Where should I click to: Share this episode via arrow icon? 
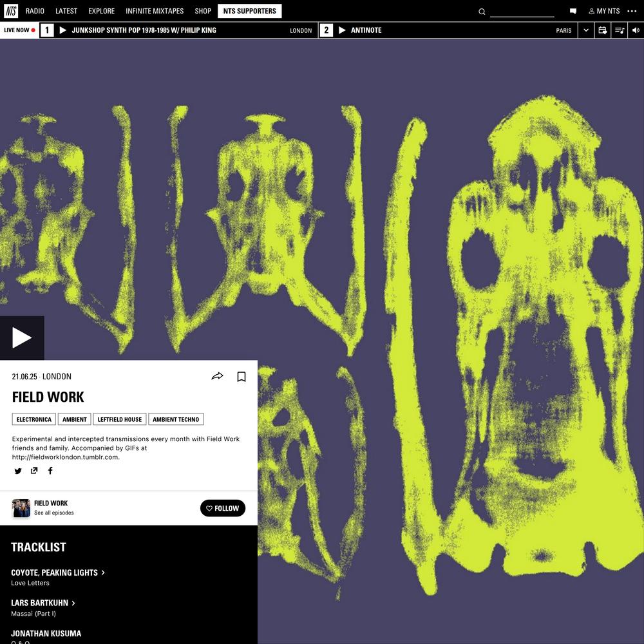[217, 376]
